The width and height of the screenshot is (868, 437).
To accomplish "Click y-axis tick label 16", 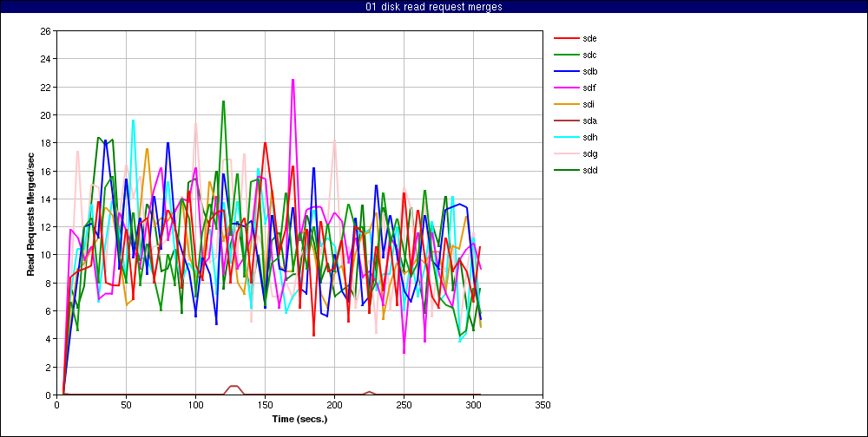I will point(45,171).
